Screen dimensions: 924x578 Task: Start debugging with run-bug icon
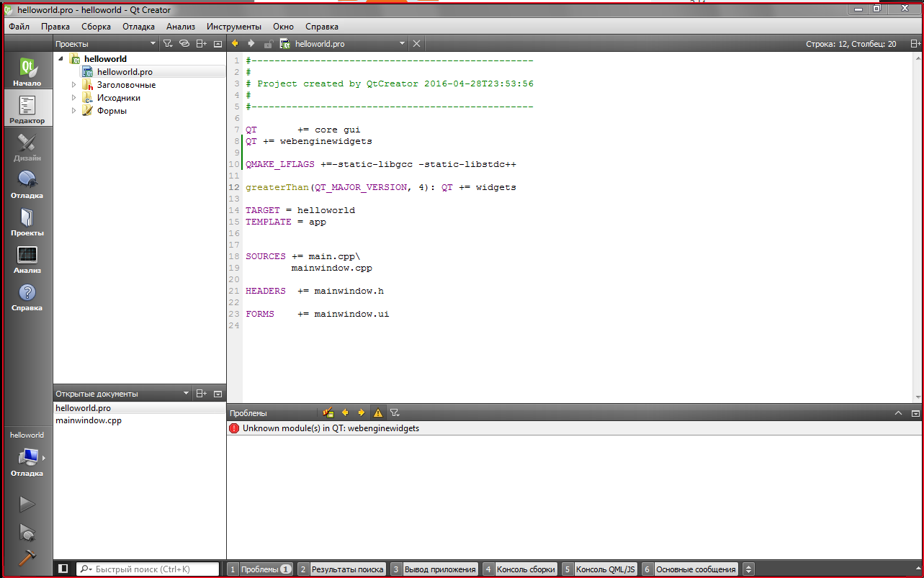click(x=27, y=532)
